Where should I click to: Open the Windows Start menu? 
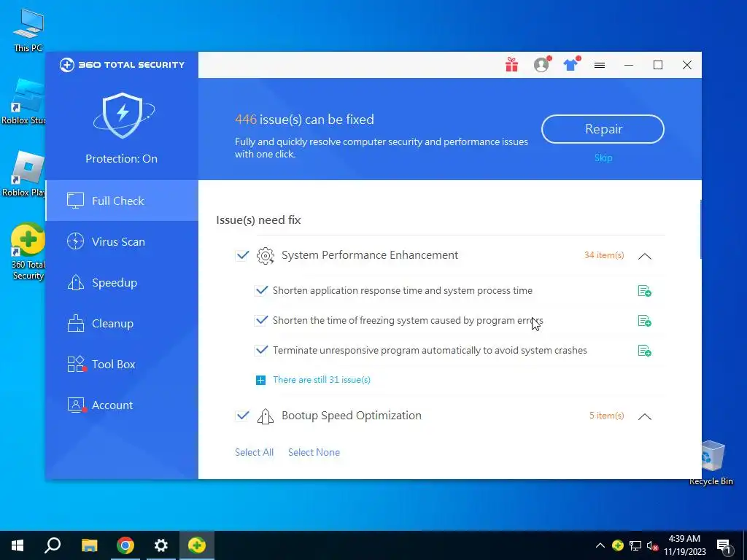(18, 545)
